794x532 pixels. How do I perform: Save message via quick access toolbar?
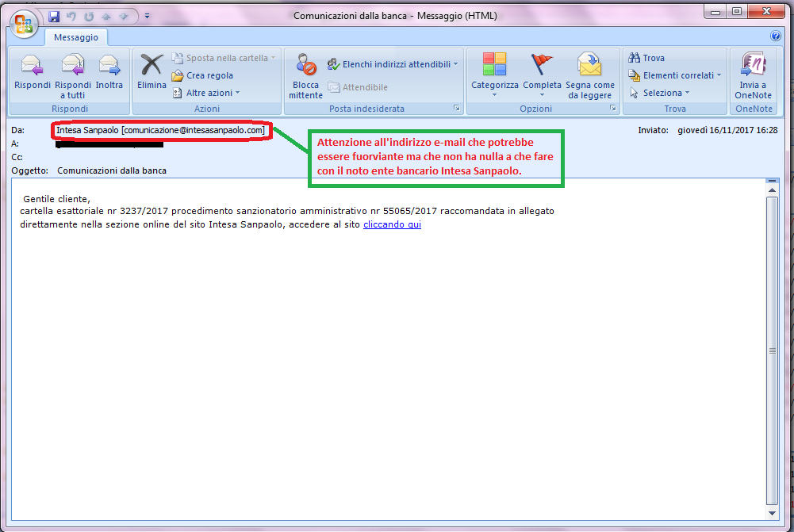coord(54,16)
